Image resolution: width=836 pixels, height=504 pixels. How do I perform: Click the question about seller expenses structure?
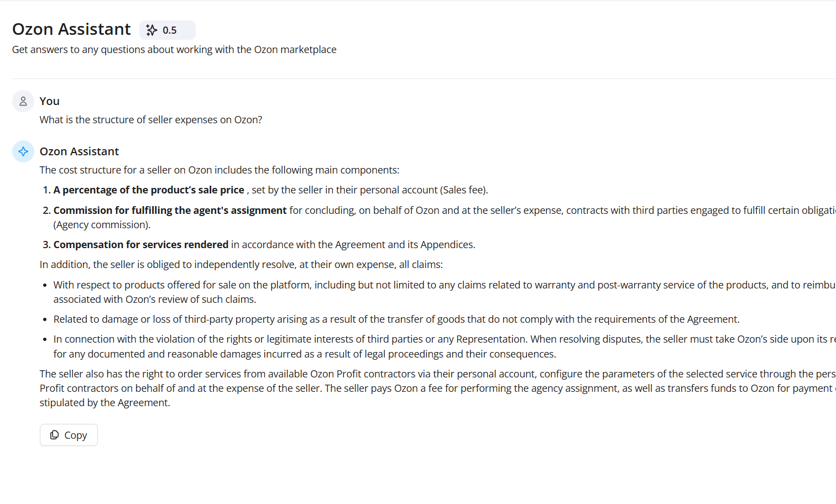[151, 119]
